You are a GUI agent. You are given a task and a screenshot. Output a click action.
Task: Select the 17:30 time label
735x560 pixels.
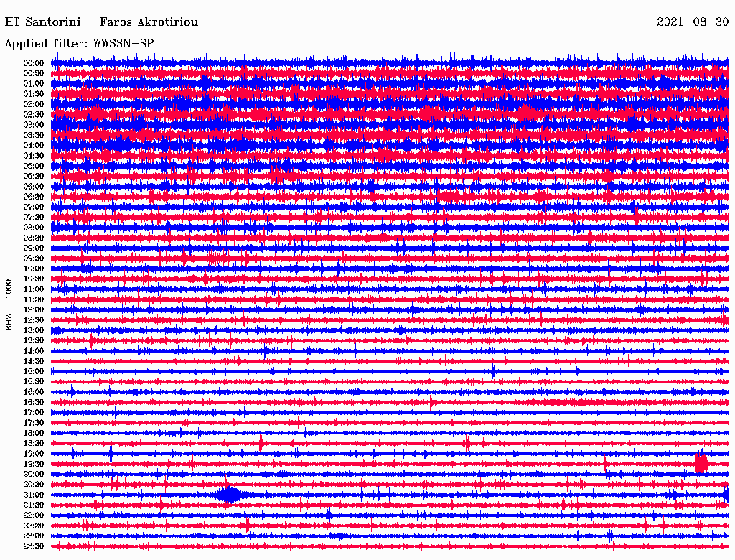[x=34, y=423]
